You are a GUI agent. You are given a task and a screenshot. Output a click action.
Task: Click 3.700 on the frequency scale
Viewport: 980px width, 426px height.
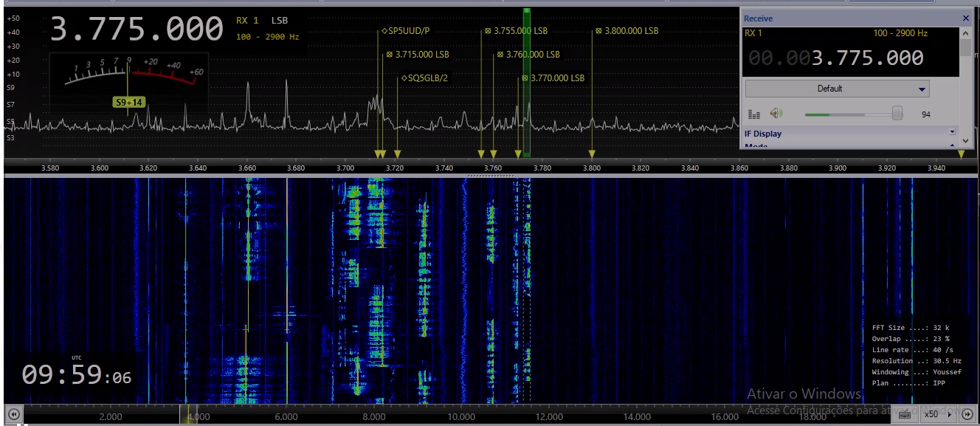[345, 168]
